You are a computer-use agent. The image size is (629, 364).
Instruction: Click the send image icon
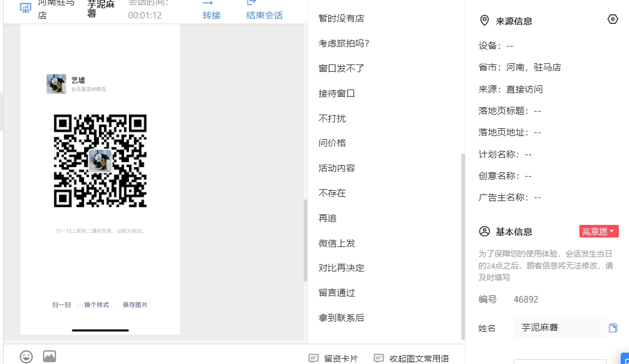point(50,356)
